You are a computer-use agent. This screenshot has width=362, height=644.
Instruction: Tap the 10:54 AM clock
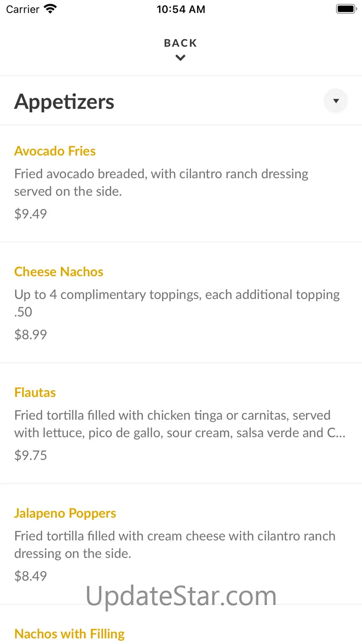click(181, 9)
